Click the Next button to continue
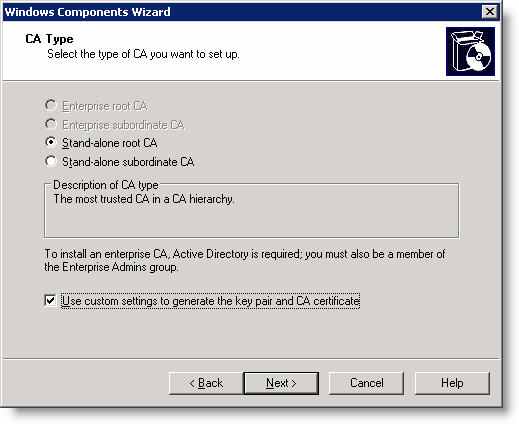 [281, 383]
